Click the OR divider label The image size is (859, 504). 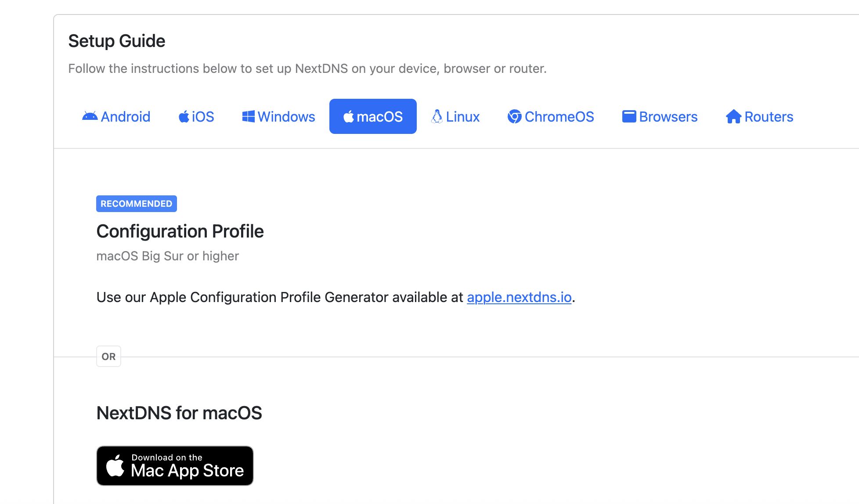coord(108,356)
